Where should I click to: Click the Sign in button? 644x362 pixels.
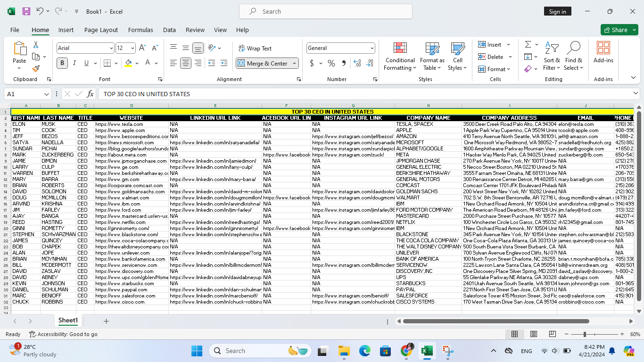557,11
